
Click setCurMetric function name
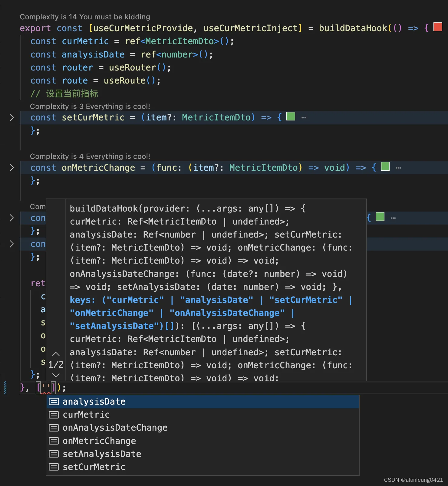(x=93, y=118)
